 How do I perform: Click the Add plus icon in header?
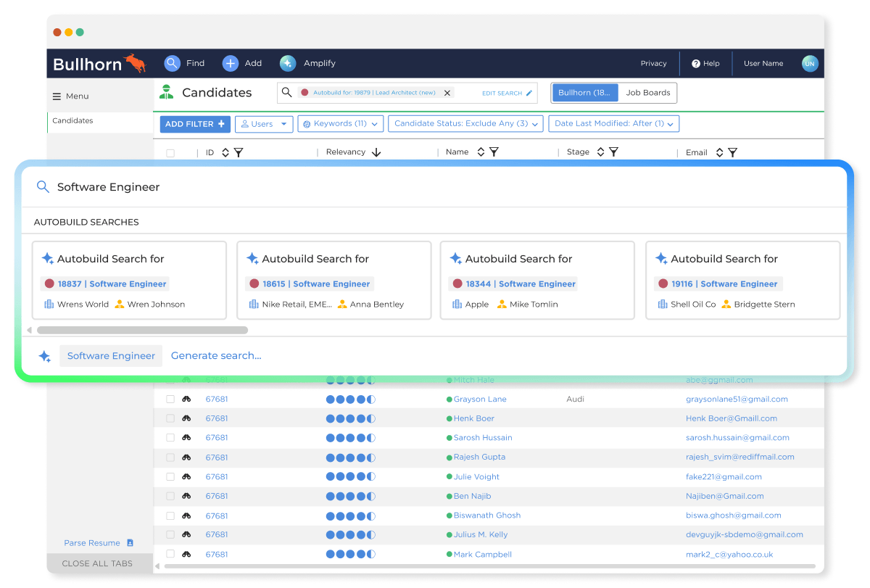[x=230, y=63]
